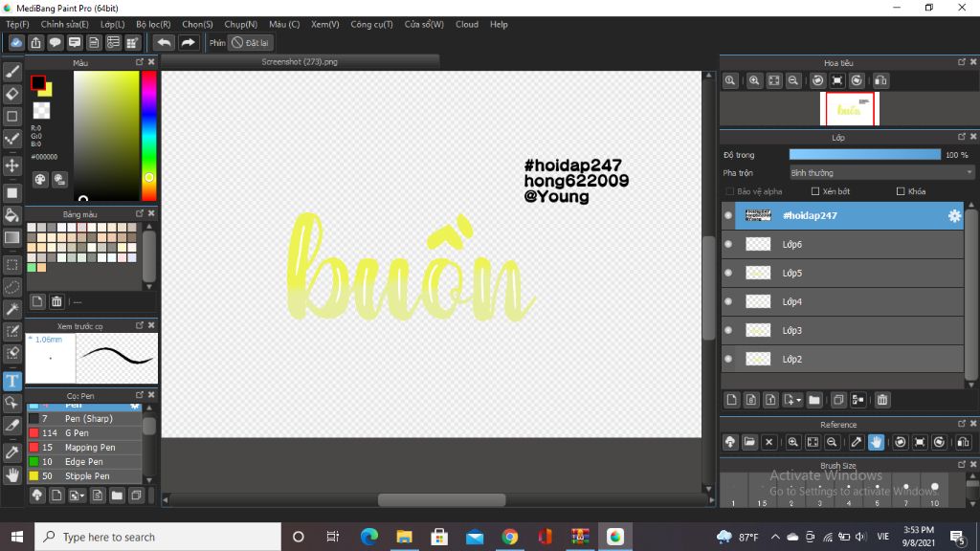This screenshot has width=980, height=551.
Task: Open the Lớp(L) menu
Action: tap(113, 24)
